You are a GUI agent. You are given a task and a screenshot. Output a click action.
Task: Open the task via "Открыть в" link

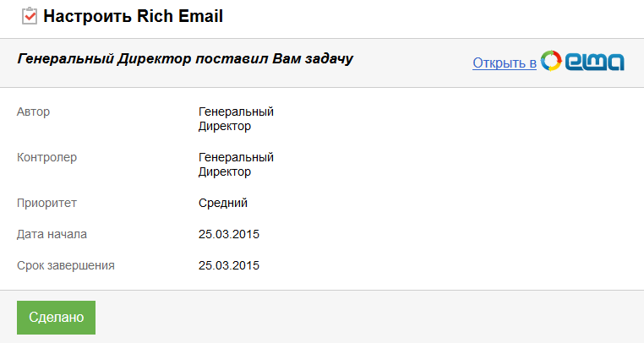[505, 63]
